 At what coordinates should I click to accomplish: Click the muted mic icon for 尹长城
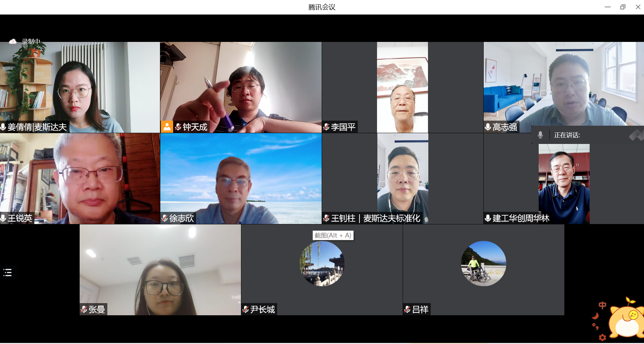click(246, 309)
